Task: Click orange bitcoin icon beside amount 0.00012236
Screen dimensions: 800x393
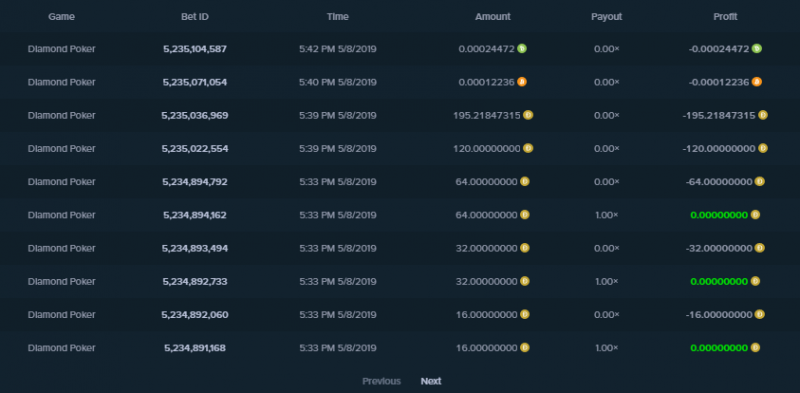Action: 521,82
